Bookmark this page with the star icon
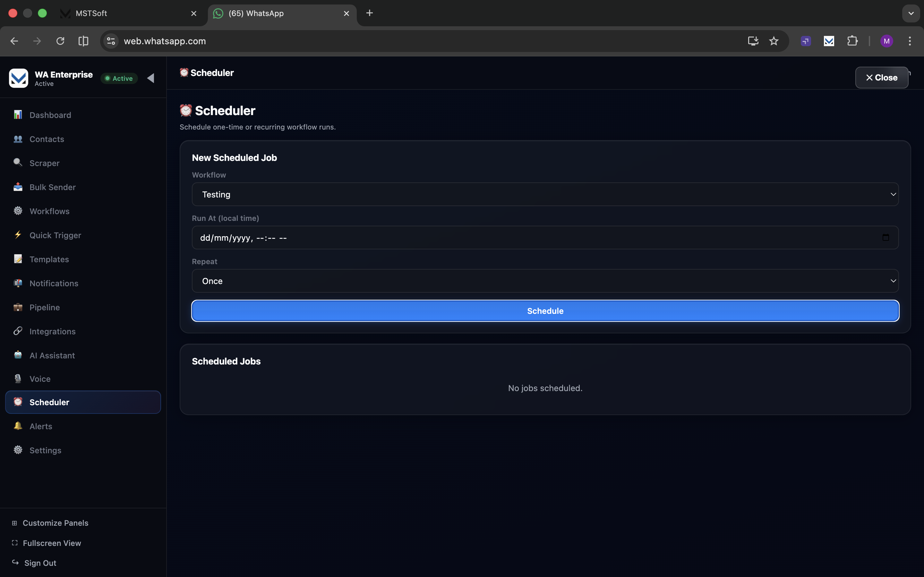Viewport: 924px width, 577px height. (774, 41)
